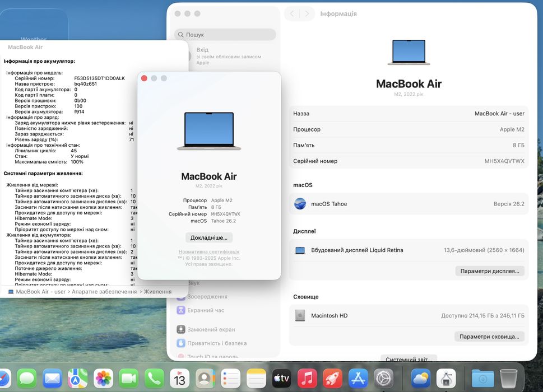
Task: Open Параметри дисплея... button
Action: point(490,271)
